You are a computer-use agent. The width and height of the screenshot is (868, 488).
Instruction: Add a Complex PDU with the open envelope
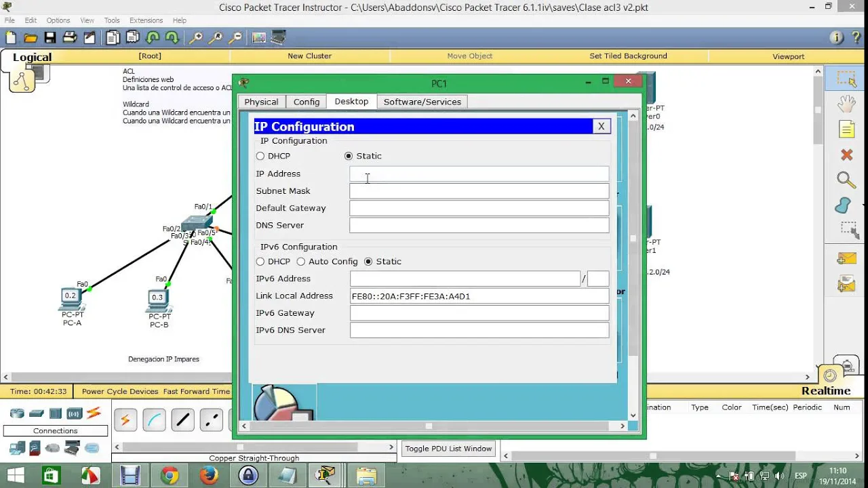click(846, 284)
